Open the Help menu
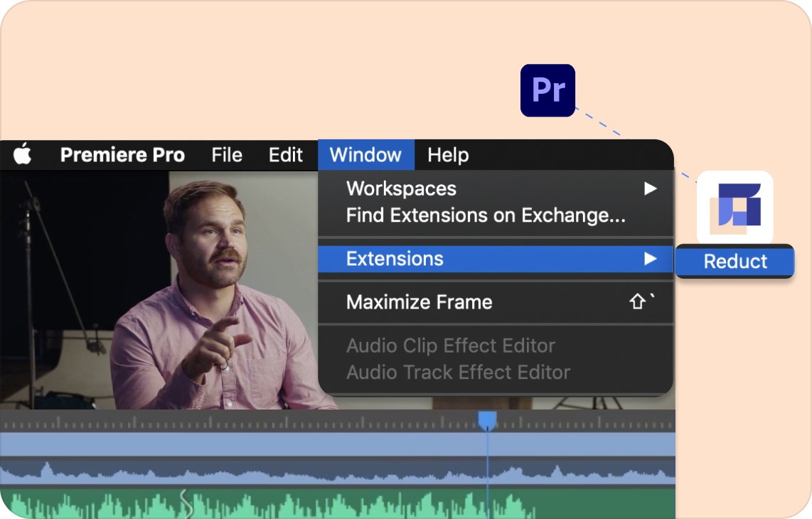This screenshot has height=519, width=812. [448, 155]
